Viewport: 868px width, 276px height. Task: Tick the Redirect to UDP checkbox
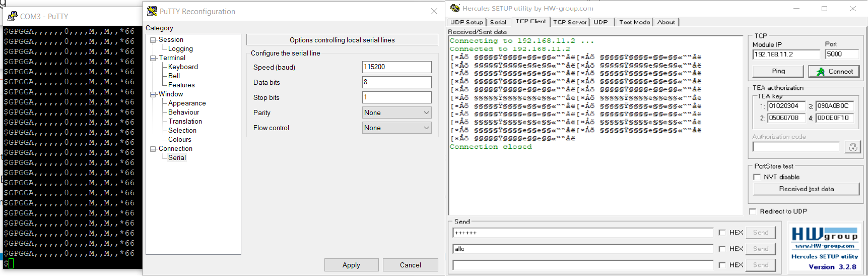(x=753, y=211)
